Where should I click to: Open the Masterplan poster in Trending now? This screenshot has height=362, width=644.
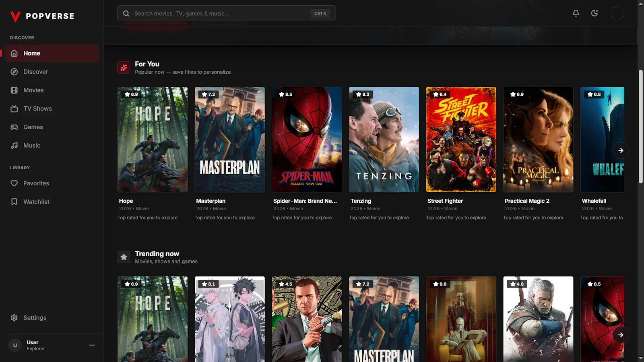click(384, 319)
